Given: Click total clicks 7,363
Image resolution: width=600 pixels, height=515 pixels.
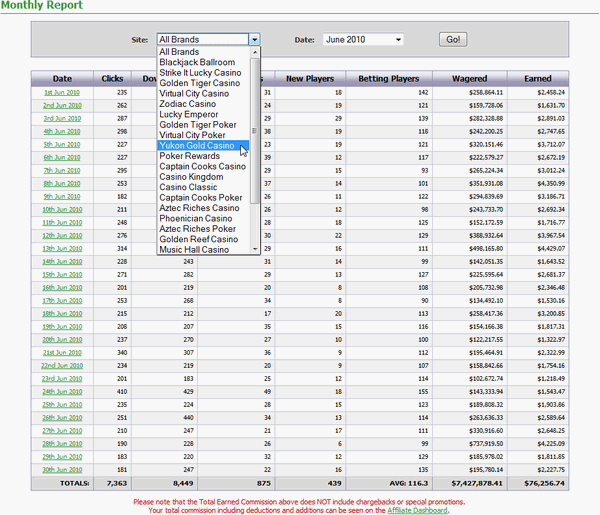Looking at the screenshot, I should (x=117, y=483).
